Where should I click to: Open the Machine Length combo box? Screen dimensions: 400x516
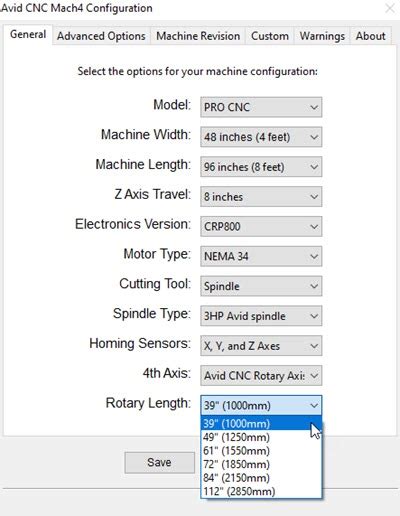click(x=261, y=167)
